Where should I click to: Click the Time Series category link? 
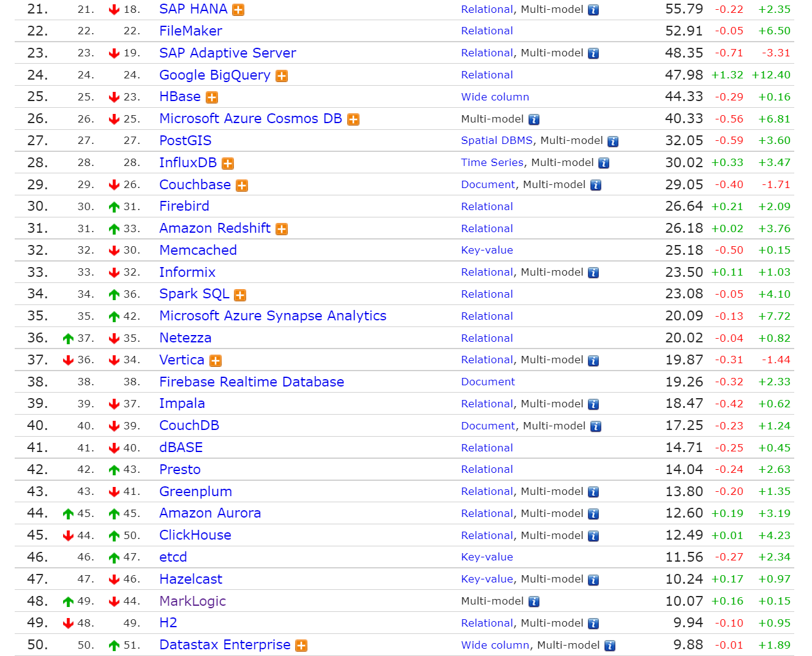(x=492, y=163)
